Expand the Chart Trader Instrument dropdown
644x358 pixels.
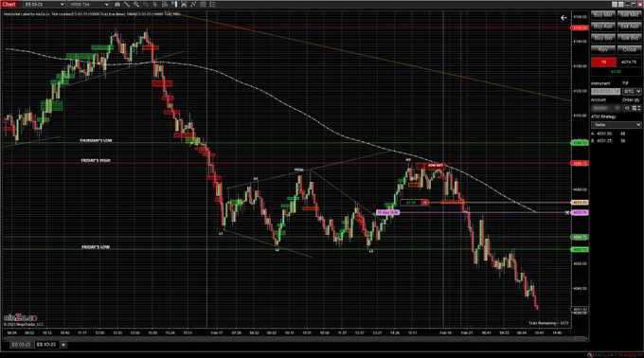[605, 91]
